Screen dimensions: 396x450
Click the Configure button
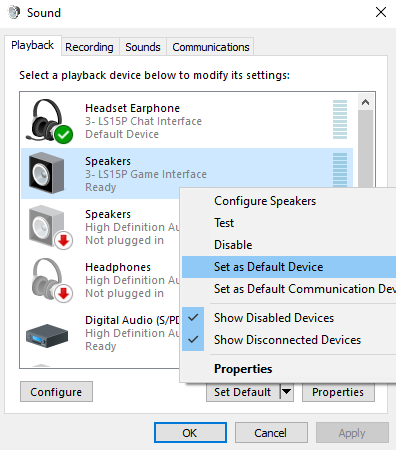coord(56,392)
